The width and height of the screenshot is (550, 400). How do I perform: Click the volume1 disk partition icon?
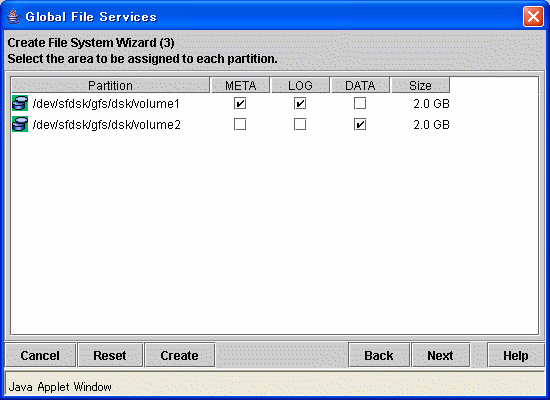coord(20,103)
